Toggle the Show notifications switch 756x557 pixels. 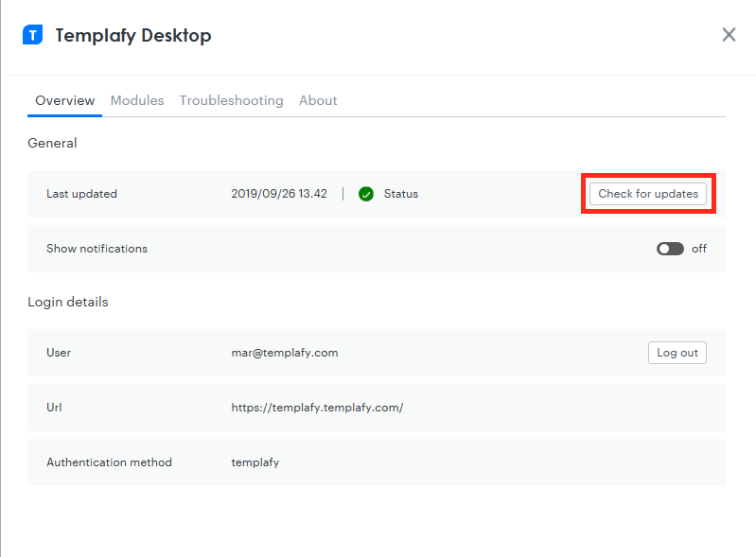click(x=670, y=249)
